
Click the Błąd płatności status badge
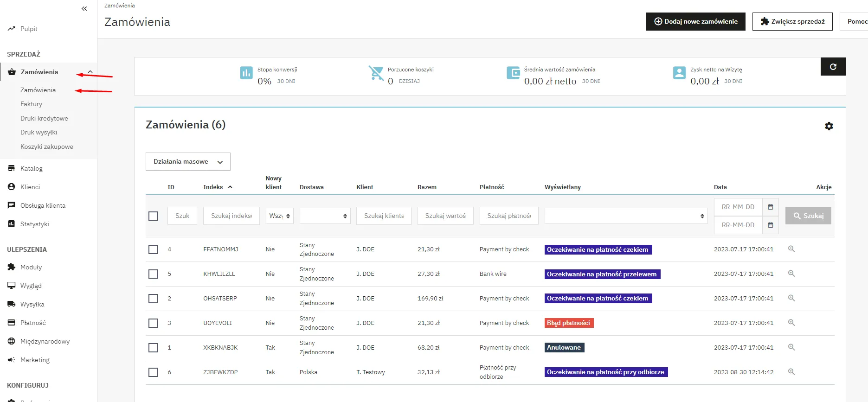(569, 323)
